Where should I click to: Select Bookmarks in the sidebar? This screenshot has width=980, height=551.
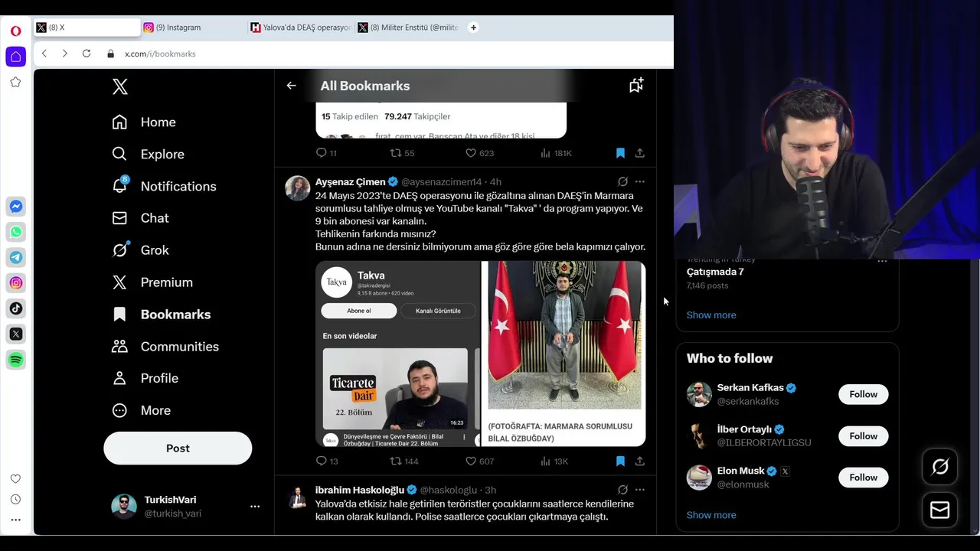click(x=161, y=315)
